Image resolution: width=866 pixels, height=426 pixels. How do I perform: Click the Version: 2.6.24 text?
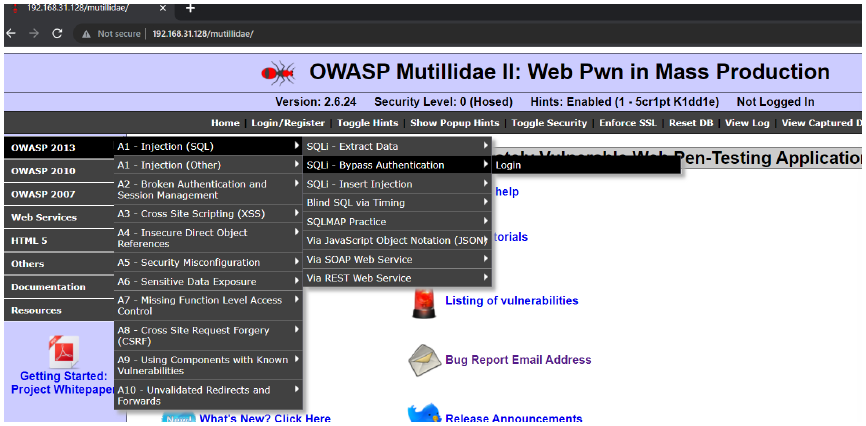coord(316,102)
